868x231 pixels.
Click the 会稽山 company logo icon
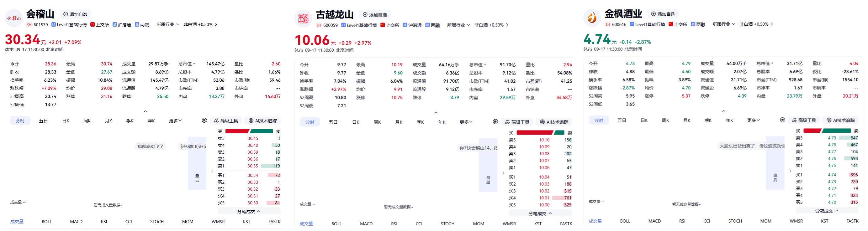[14, 18]
